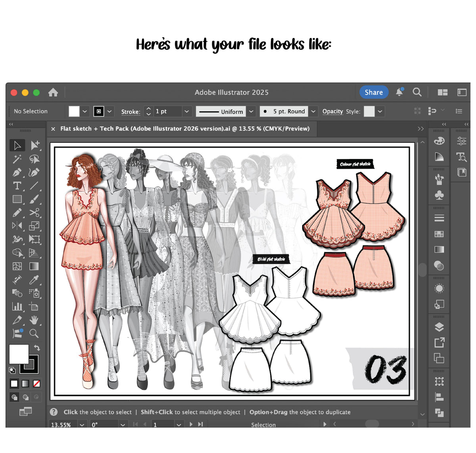
Task: Open 5 pt. Round brush dropdown
Action: (313, 111)
